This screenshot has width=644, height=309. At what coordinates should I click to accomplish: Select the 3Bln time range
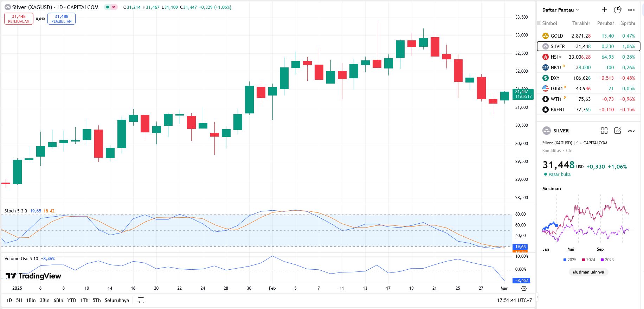[45, 300]
